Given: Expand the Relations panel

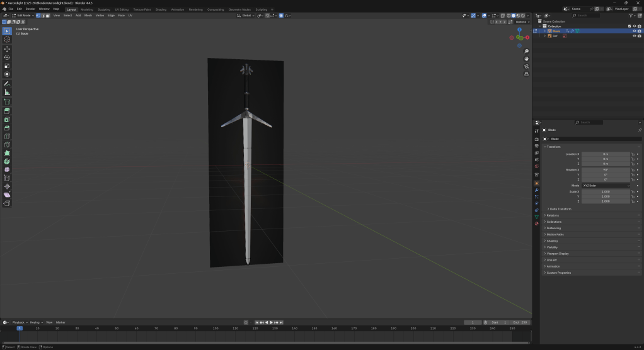Looking at the screenshot, I should pyautogui.click(x=553, y=215).
